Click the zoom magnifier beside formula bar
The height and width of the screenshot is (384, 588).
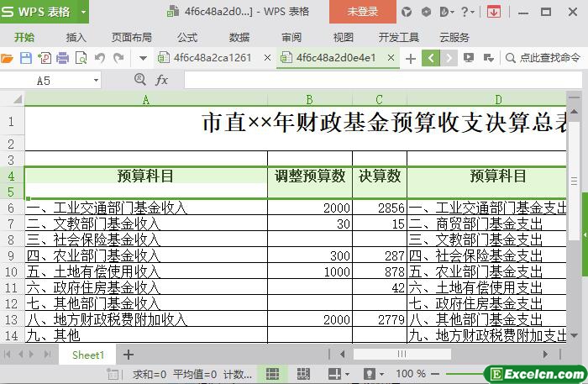140,80
